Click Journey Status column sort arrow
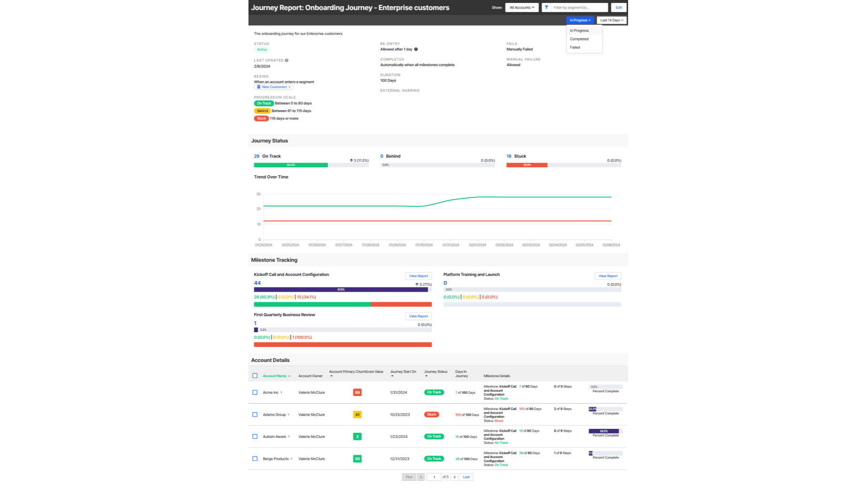 coord(426,376)
